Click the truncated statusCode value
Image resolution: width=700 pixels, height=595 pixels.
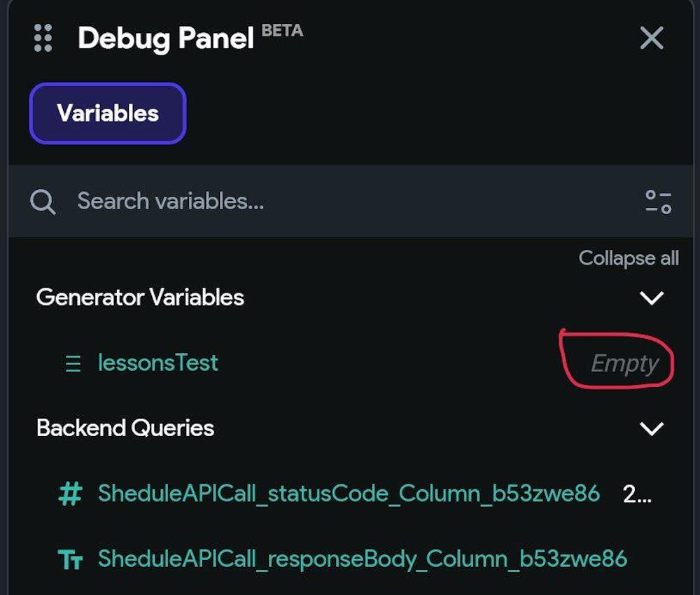pyautogui.click(x=637, y=494)
